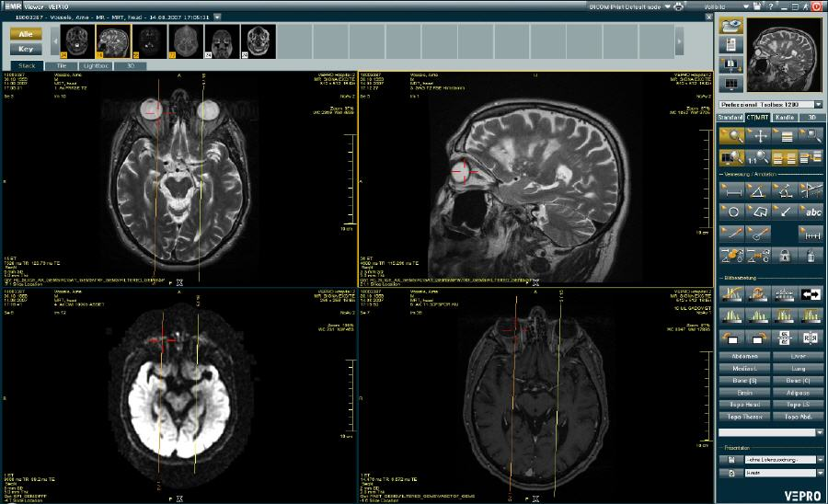Viewport: 828px width, 504px height.
Task: Select the first axial series thumbnail
Action: (77, 41)
